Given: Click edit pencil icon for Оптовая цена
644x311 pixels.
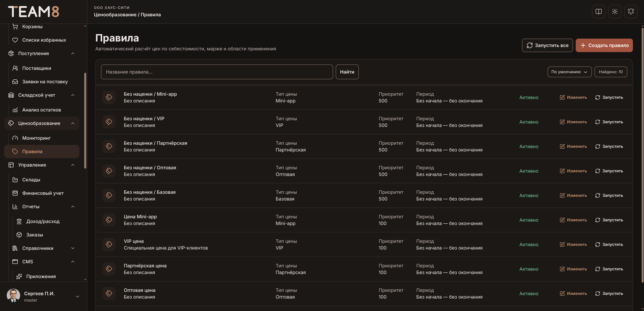Looking at the screenshot, I should pyautogui.click(x=562, y=294).
